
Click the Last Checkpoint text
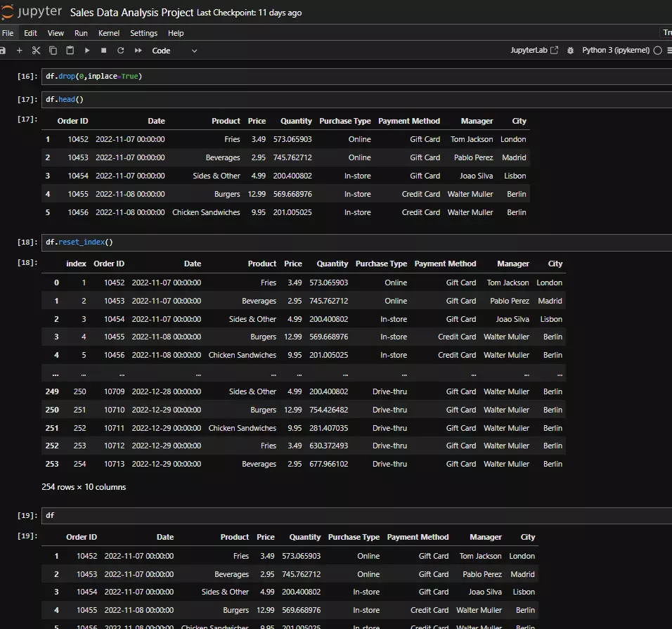coord(250,13)
